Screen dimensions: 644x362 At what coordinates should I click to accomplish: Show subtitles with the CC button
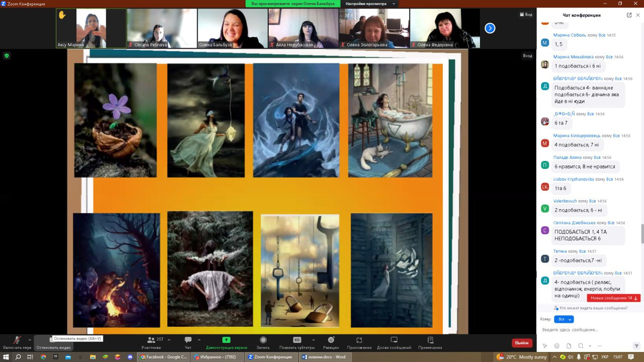pos(297,342)
